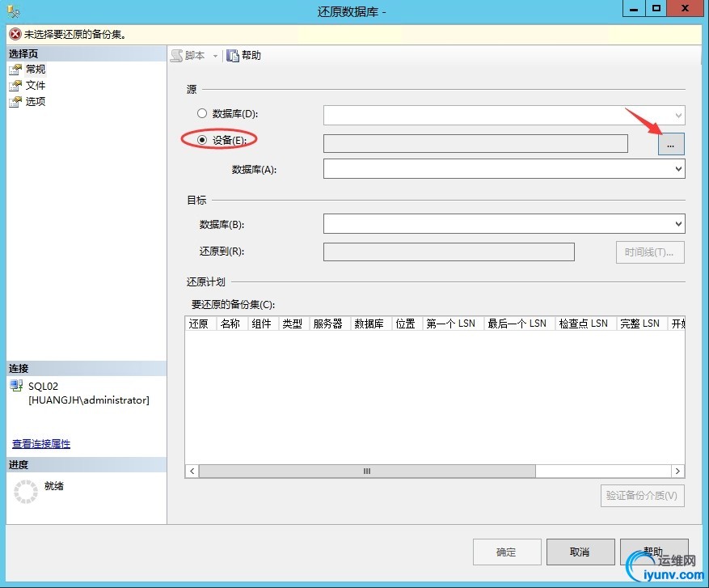
Task: Click the right scroll arrow of backup sets grid
Action: 677,472
